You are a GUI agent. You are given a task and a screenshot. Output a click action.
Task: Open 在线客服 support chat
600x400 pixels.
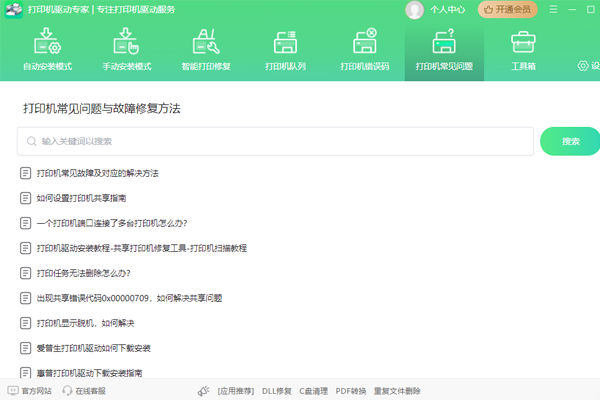point(83,391)
